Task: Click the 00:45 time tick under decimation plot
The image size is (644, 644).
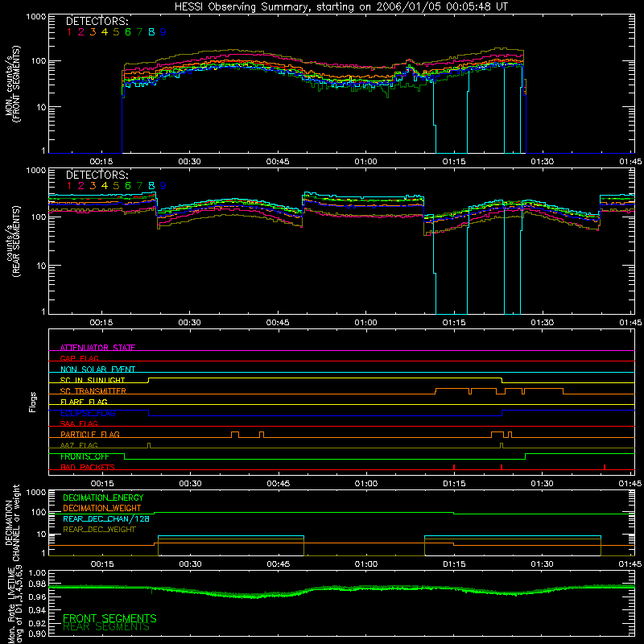Action: (278, 564)
